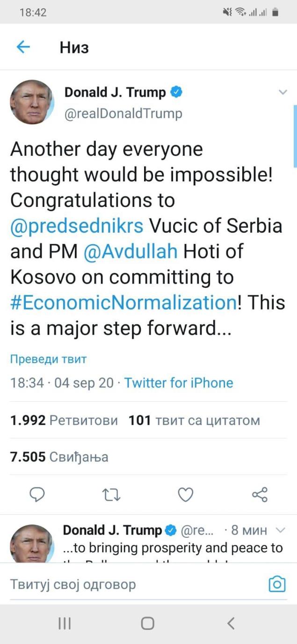
Task: Open options chevron on the reply tweet
Action: point(281,530)
